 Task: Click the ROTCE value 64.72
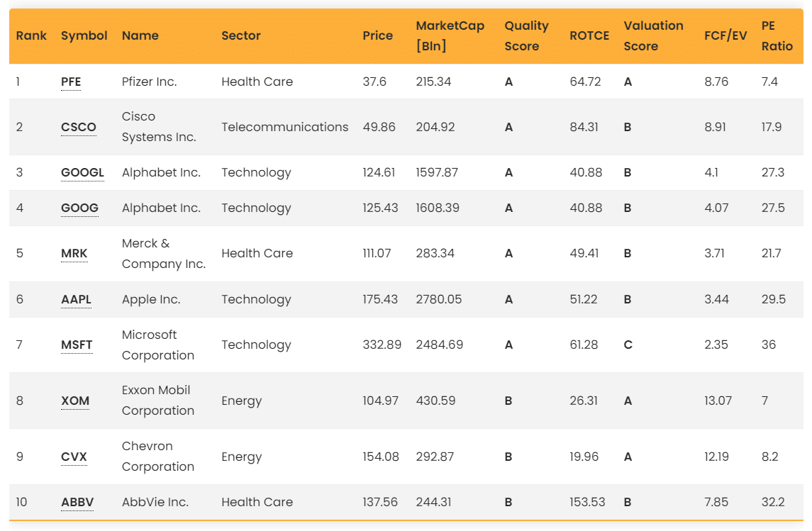click(585, 82)
